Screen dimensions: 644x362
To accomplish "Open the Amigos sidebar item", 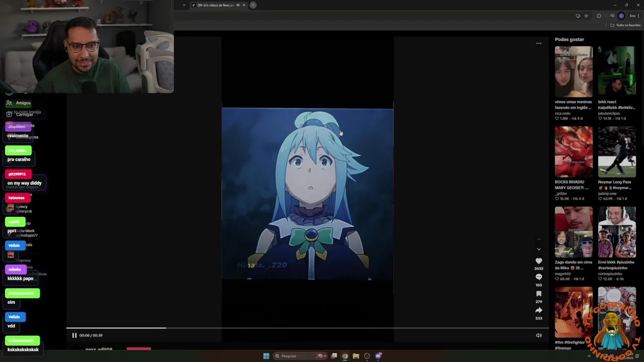I will [x=19, y=103].
